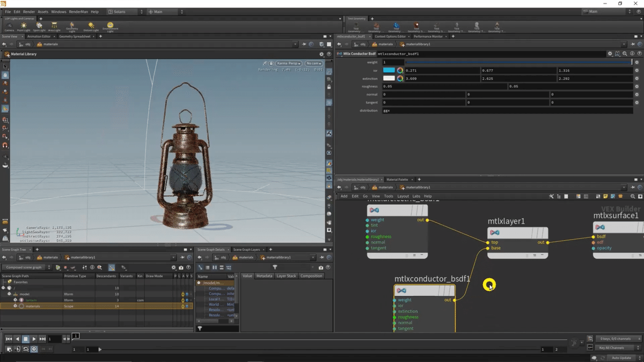Expand the materials tree item

point(15,306)
